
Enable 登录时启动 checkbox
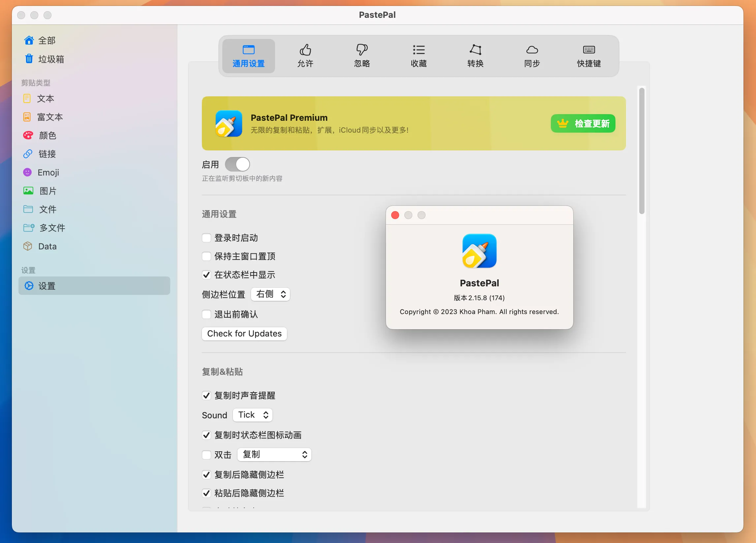click(x=206, y=238)
